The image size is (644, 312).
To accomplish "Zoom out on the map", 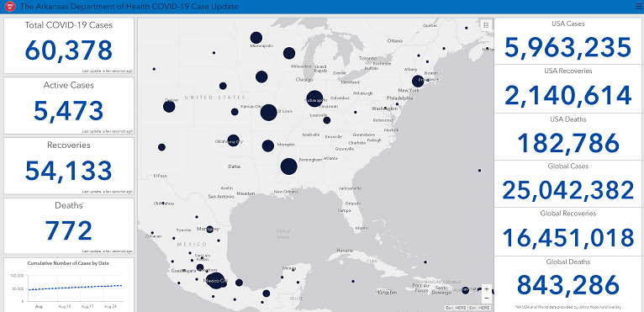I will 486,298.
